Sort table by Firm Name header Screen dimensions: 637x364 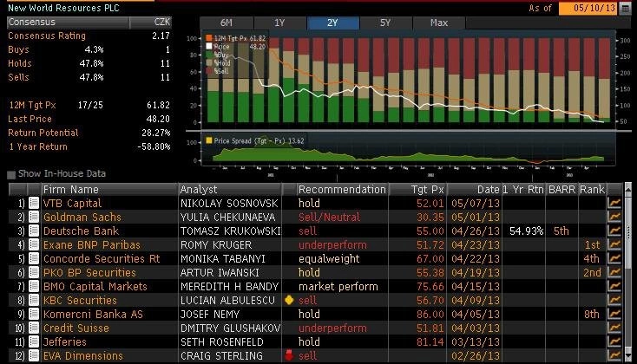coord(109,190)
